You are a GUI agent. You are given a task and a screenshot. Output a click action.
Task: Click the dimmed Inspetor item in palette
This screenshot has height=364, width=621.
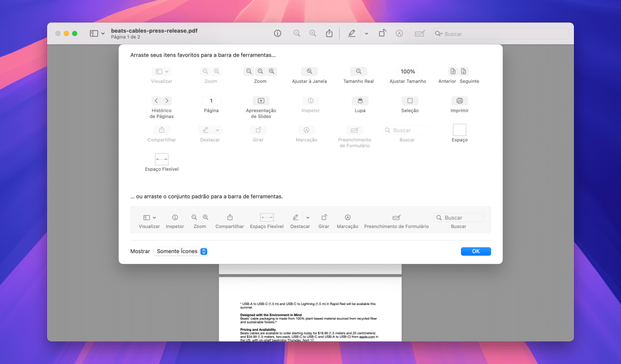pos(310,101)
